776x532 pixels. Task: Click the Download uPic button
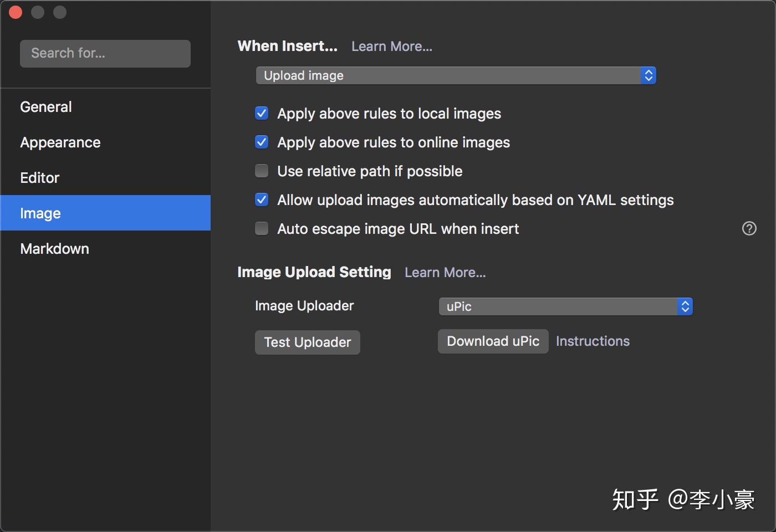point(493,341)
